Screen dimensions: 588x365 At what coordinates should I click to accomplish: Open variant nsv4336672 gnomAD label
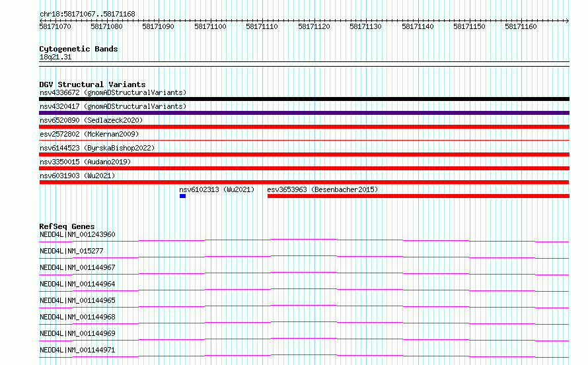[x=113, y=92]
